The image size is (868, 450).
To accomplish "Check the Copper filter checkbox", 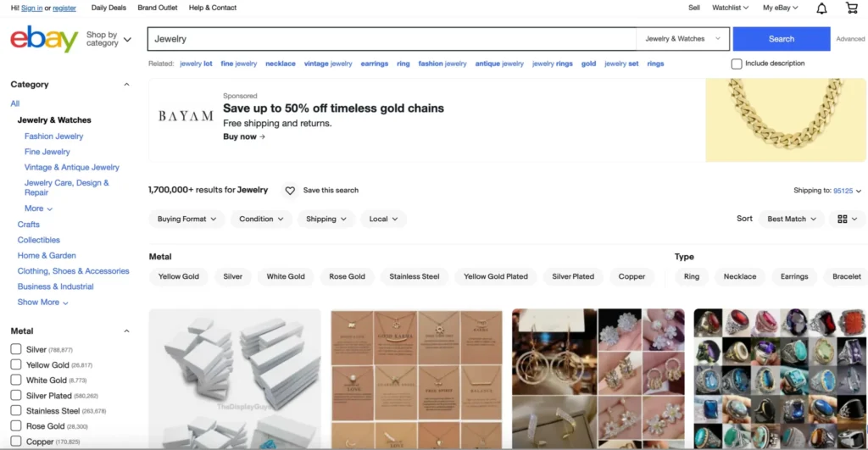I will 16,442.
